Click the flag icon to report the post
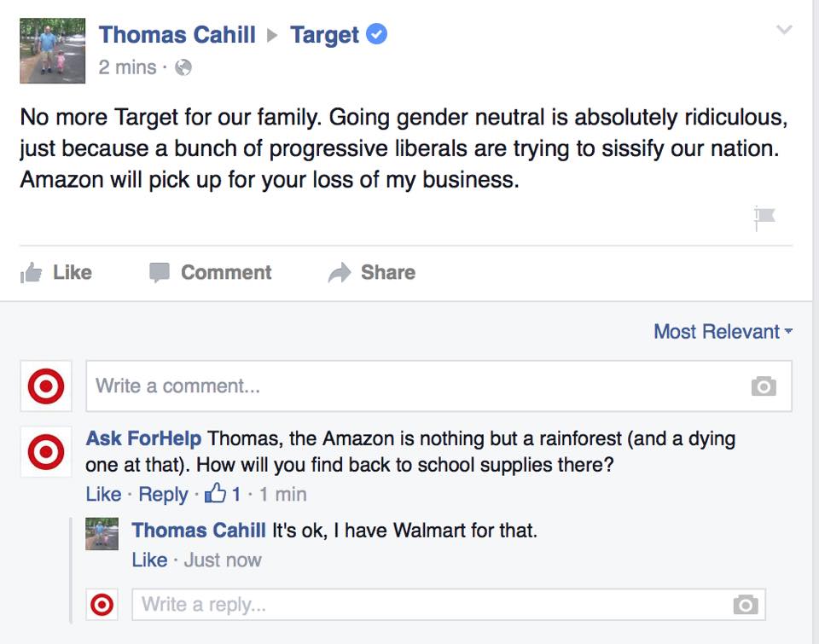Image resolution: width=819 pixels, height=644 pixels. pyautogui.click(x=762, y=218)
